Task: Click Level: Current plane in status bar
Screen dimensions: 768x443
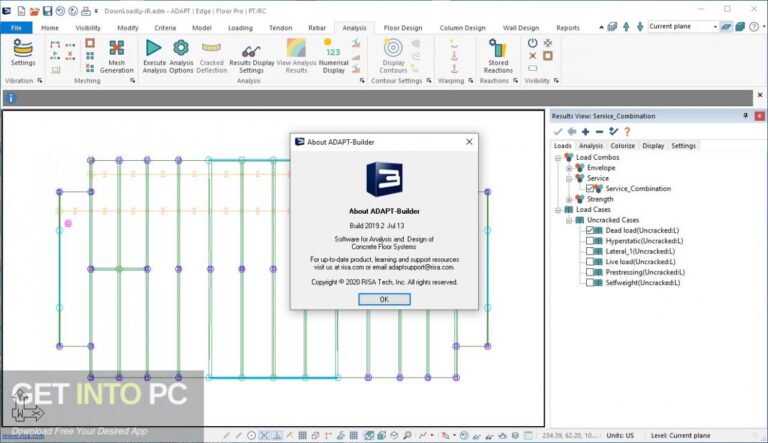Action: tap(680, 435)
